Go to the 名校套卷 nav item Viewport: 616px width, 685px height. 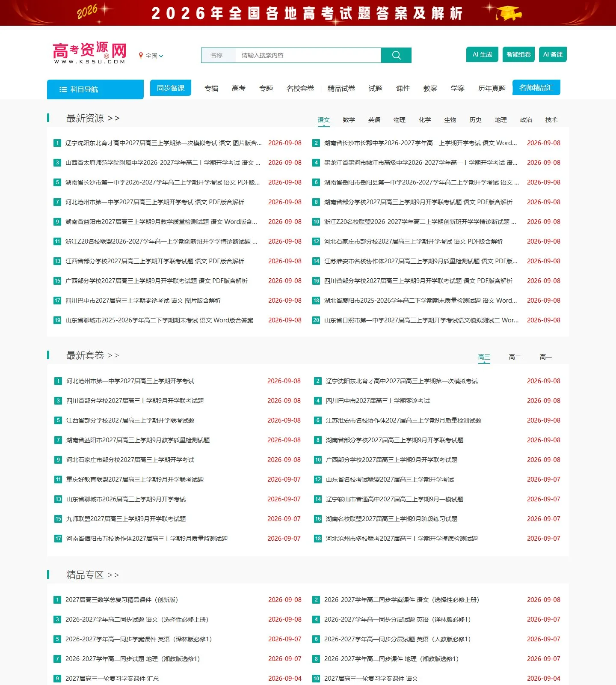tap(300, 88)
